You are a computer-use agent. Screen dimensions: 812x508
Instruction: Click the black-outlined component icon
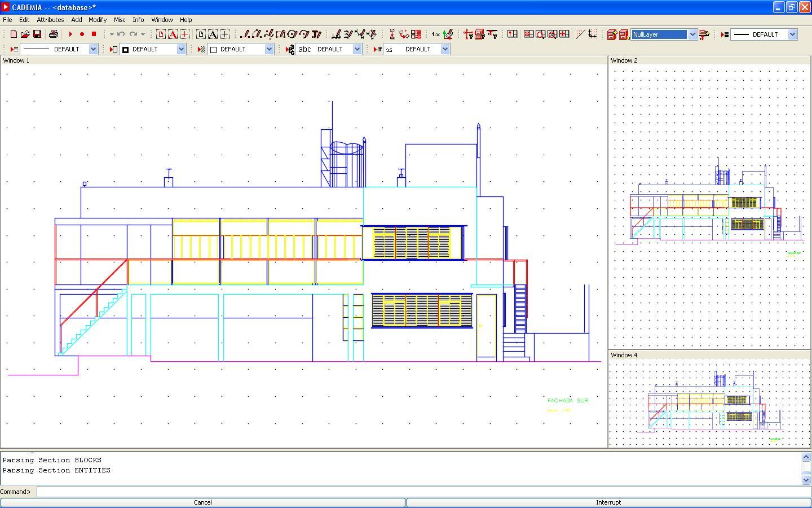(201, 34)
